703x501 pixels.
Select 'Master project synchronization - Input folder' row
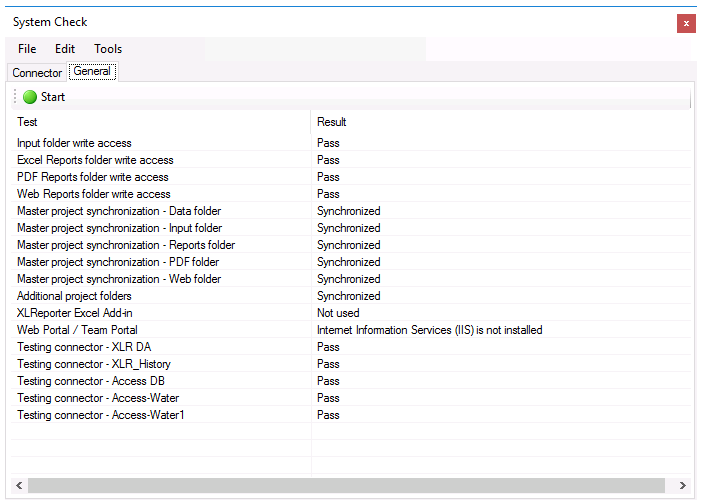tap(351, 228)
